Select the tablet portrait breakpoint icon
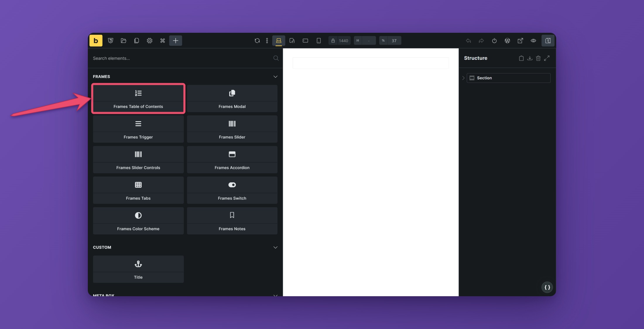The height and width of the screenshot is (329, 644). [292, 41]
